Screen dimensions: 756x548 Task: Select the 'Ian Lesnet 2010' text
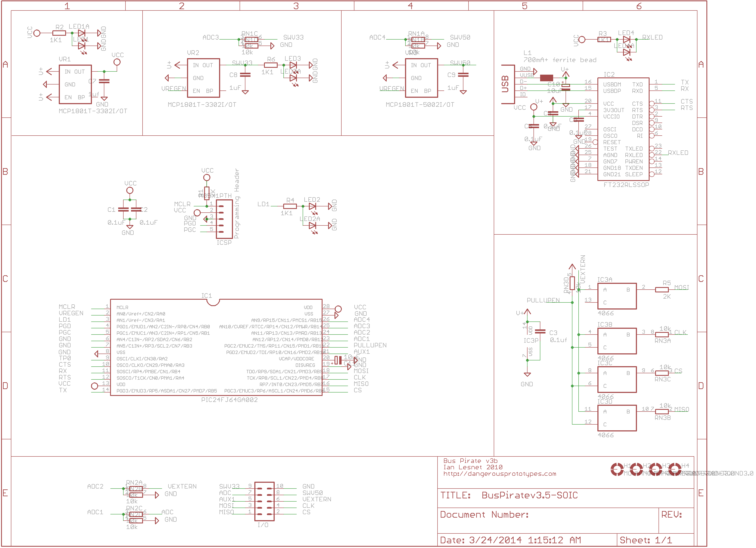click(473, 467)
